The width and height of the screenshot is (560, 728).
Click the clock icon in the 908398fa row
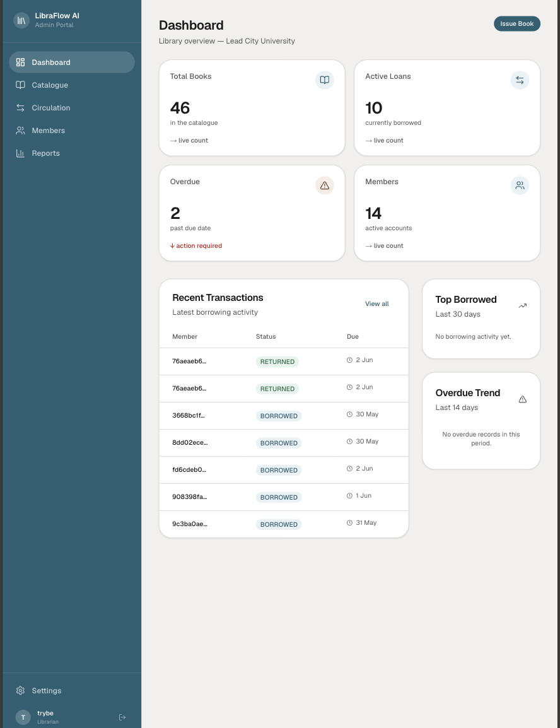[x=350, y=495]
